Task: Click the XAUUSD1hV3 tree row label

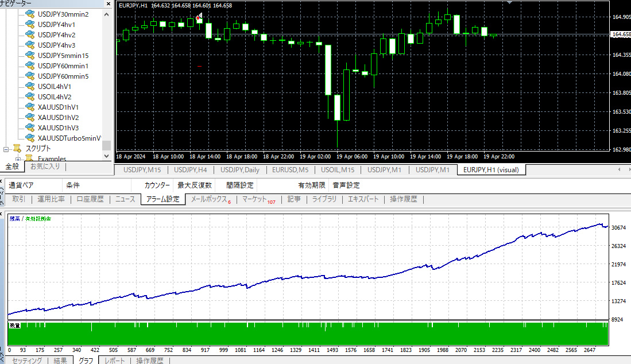Action: [59, 128]
